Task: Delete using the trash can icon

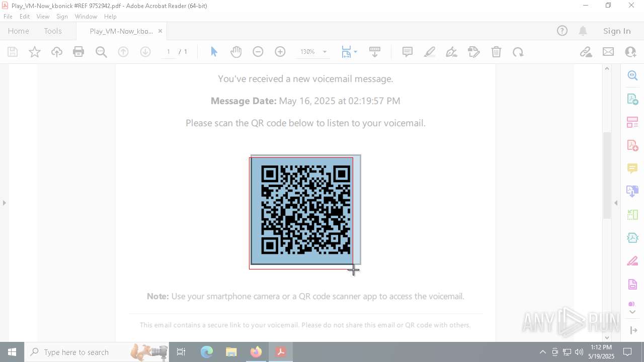Action: point(496,52)
